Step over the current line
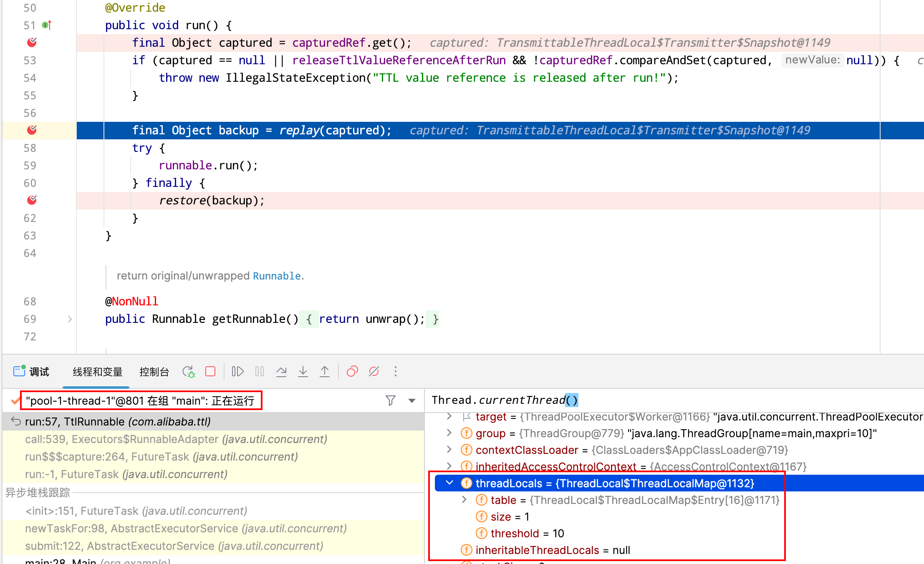The image size is (924, 564). coord(281,371)
